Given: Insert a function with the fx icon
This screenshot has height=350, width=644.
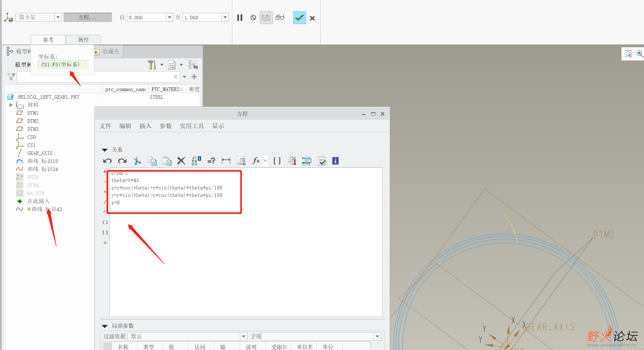Looking at the screenshot, I should (x=256, y=161).
